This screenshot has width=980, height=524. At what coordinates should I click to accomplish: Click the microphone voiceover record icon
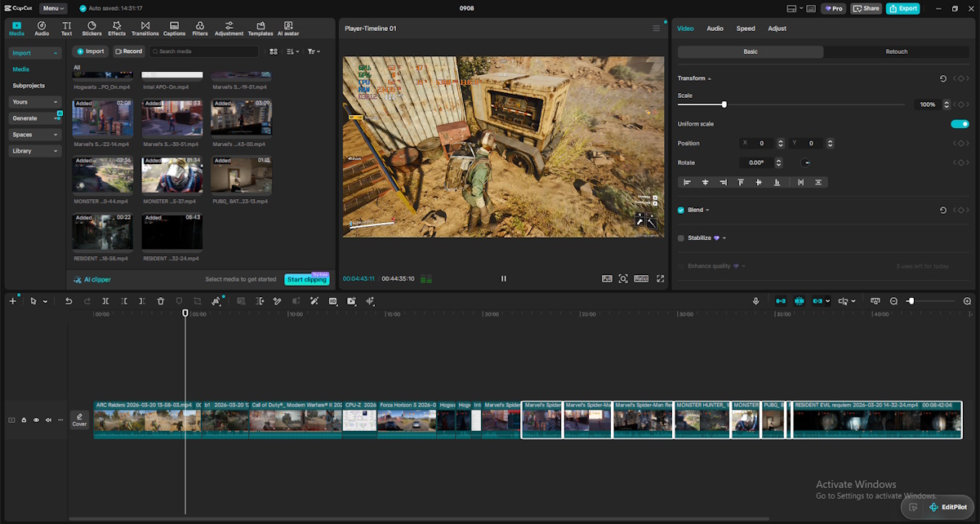pyautogui.click(x=755, y=301)
